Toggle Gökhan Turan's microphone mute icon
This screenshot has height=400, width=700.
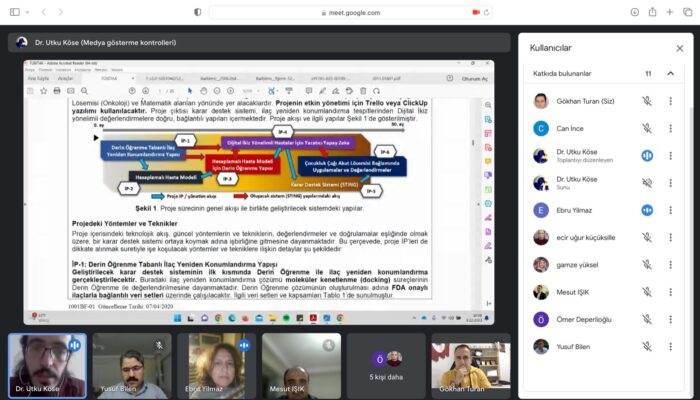click(647, 101)
